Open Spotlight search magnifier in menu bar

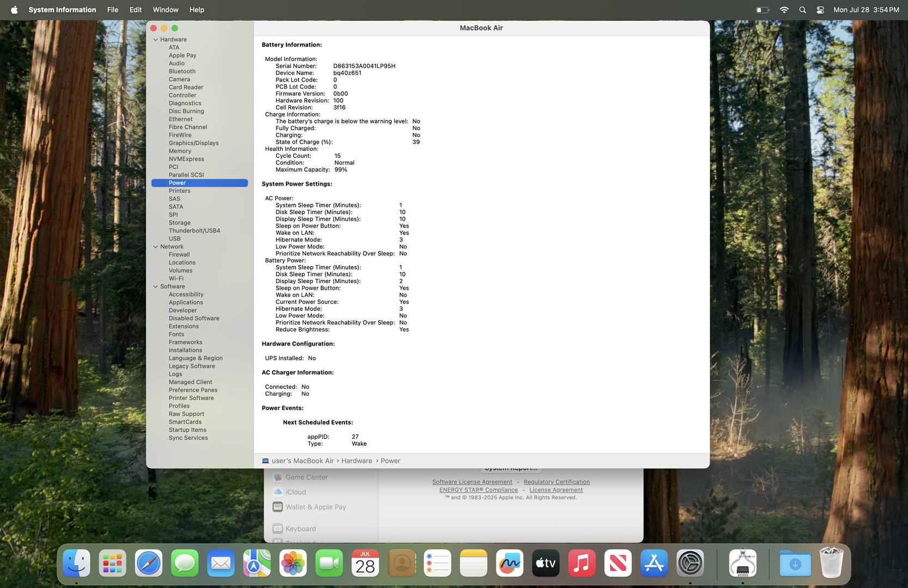point(802,10)
